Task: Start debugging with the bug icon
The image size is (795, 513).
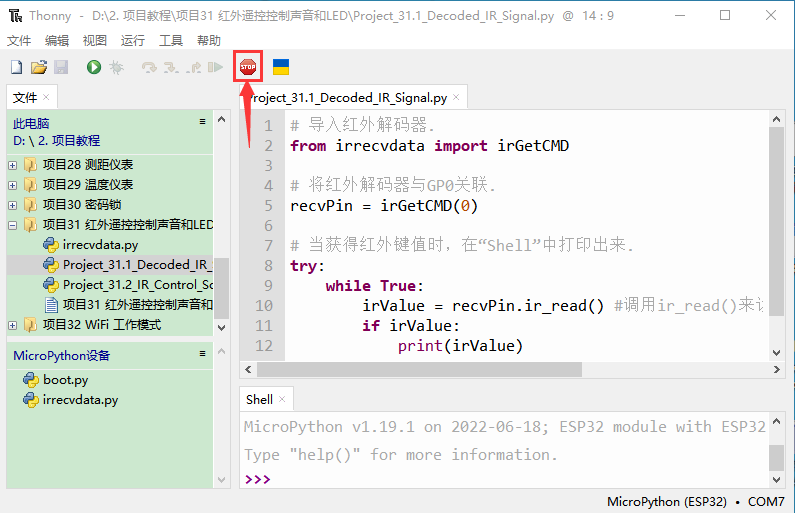Action: tap(116, 67)
